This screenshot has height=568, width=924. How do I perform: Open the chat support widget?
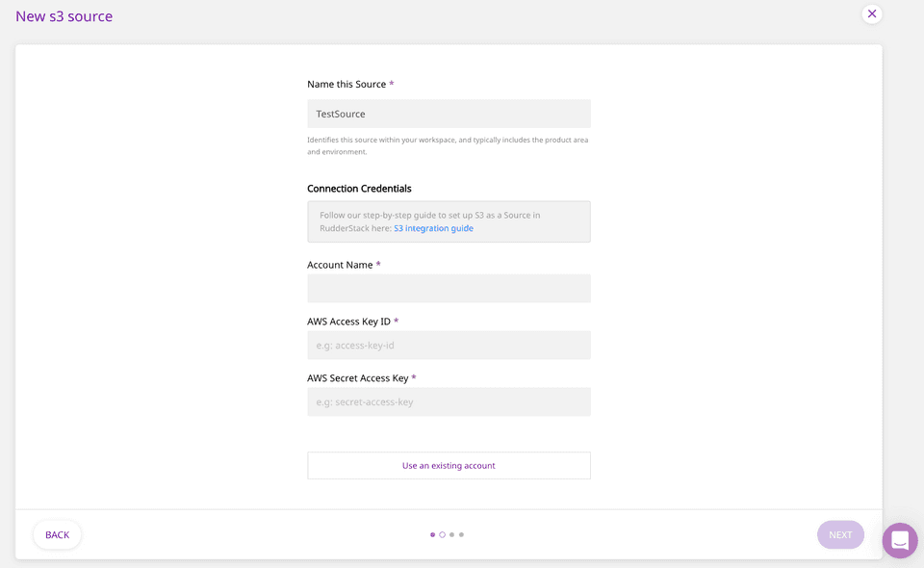[900, 540]
